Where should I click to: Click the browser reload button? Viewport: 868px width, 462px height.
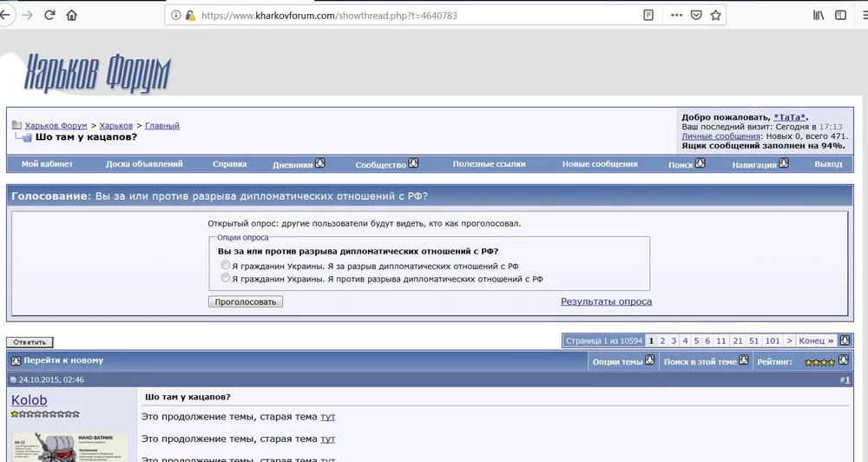(x=49, y=15)
